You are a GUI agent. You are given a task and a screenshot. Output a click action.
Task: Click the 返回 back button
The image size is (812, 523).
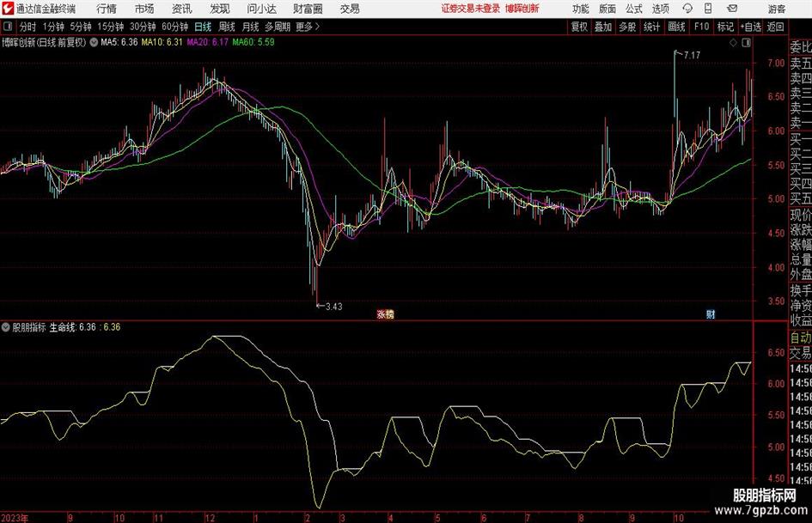[x=775, y=27]
